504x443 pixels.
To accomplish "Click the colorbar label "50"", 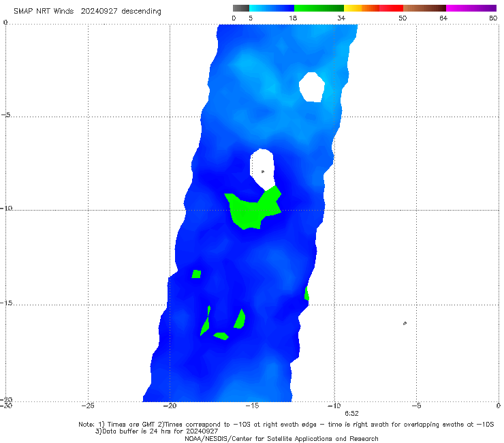I will [403, 18].
